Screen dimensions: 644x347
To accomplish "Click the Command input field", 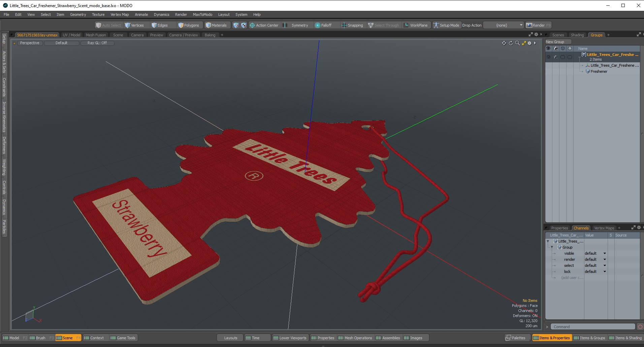I will click(x=593, y=327).
